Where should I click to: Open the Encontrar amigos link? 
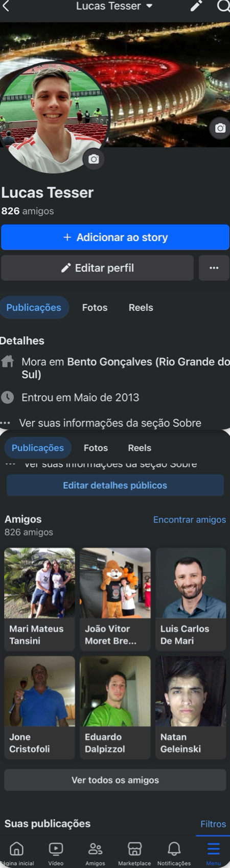(190, 519)
